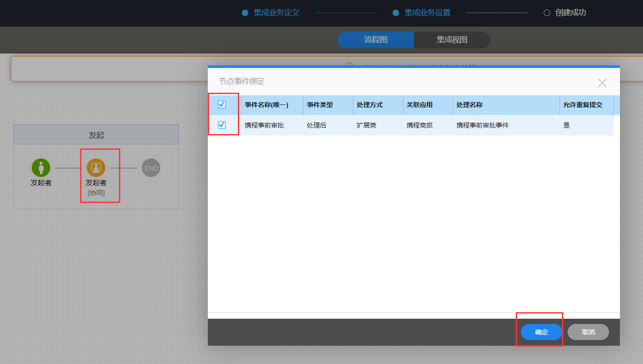Click the 发起 lane header in flowchart
Image resolution: width=643 pixels, height=364 pixels.
click(x=96, y=135)
